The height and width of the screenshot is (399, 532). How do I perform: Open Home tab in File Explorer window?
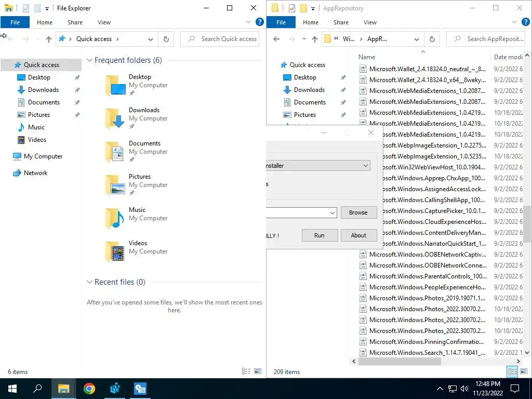point(45,22)
